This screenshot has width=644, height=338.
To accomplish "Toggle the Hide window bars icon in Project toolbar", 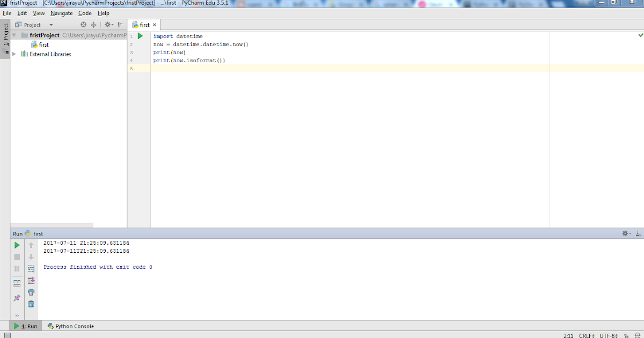I will pyautogui.click(x=119, y=24).
